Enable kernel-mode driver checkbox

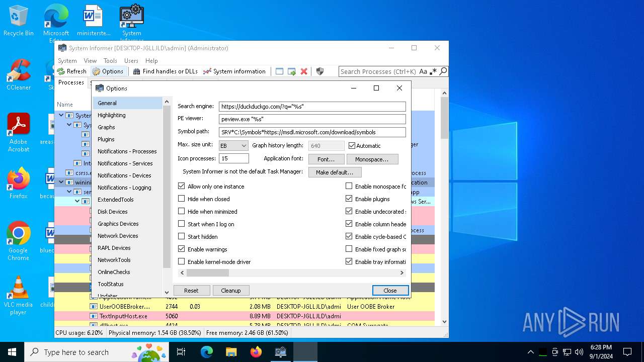(182, 261)
